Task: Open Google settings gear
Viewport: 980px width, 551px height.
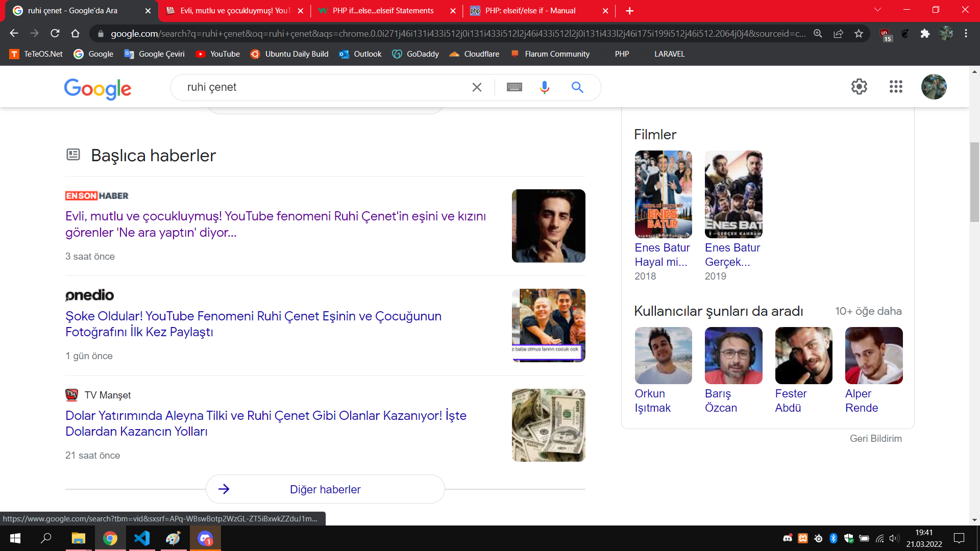Action: pos(859,87)
